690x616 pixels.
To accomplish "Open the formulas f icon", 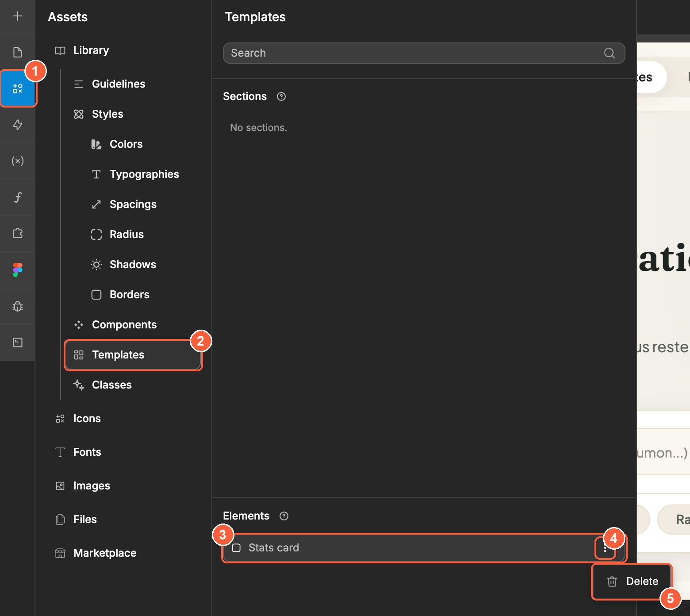I will 18,197.
